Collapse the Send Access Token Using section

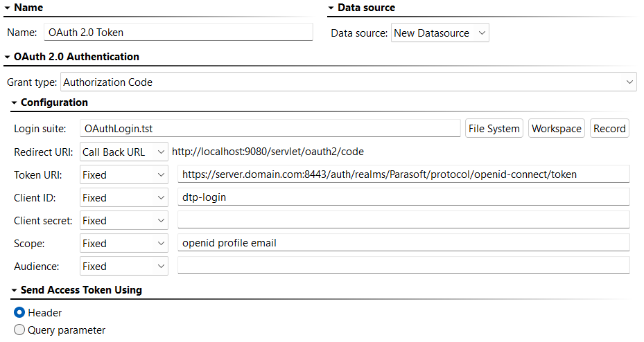coord(14,290)
